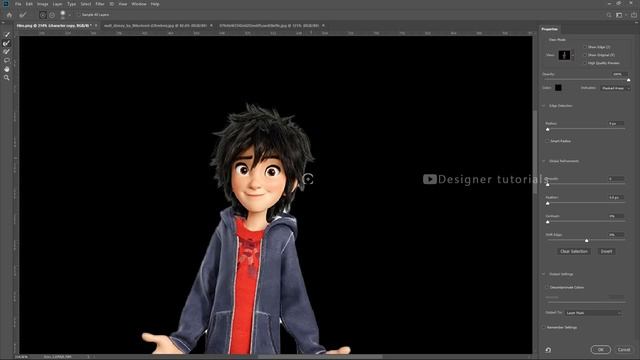This screenshot has height=360, width=640.
Task: Select the Properties panel tab
Action: 549,29
